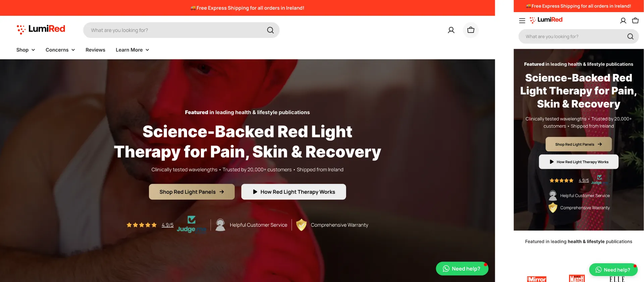Expand the Concerns dropdown menu
644x282 pixels.
pyautogui.click(x=60, y=50)
